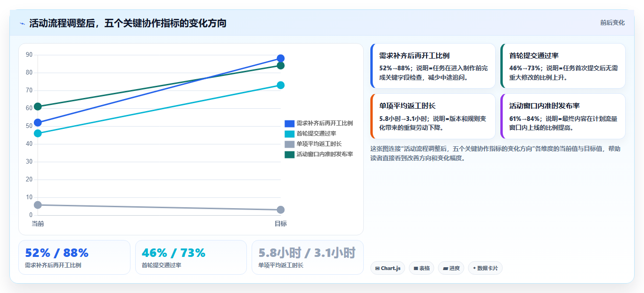Click the 进度 tag
The height and width of the screenshot is (293, 644).
pyautogui.click(x=451, y=268)
